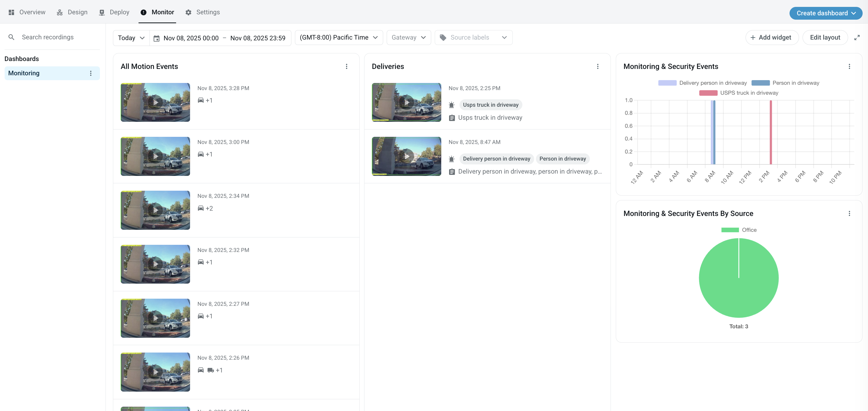This screenshot has height=411, width=868.
Task: Open All Motion Events widget options menu
Action: (346, 66)
